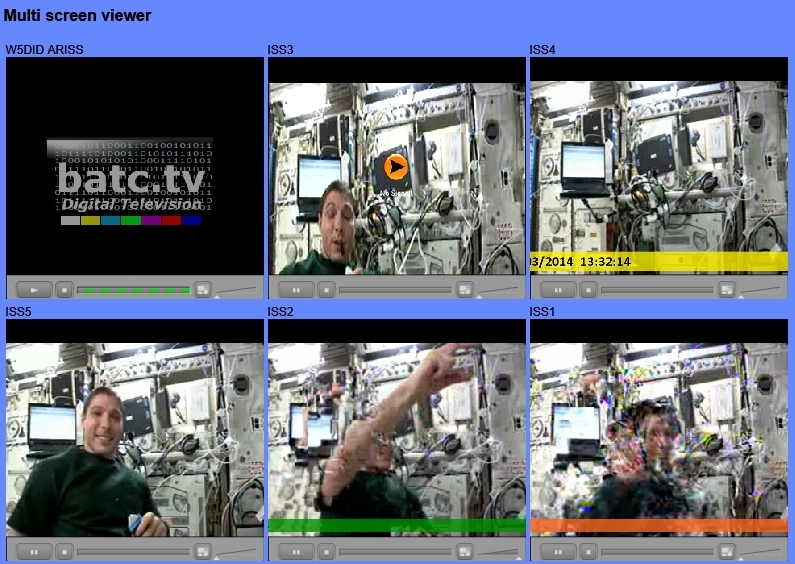The height and width of the screenshot is (564, 795).
Task: Stop the ISS3 video player
Action: 326,289
